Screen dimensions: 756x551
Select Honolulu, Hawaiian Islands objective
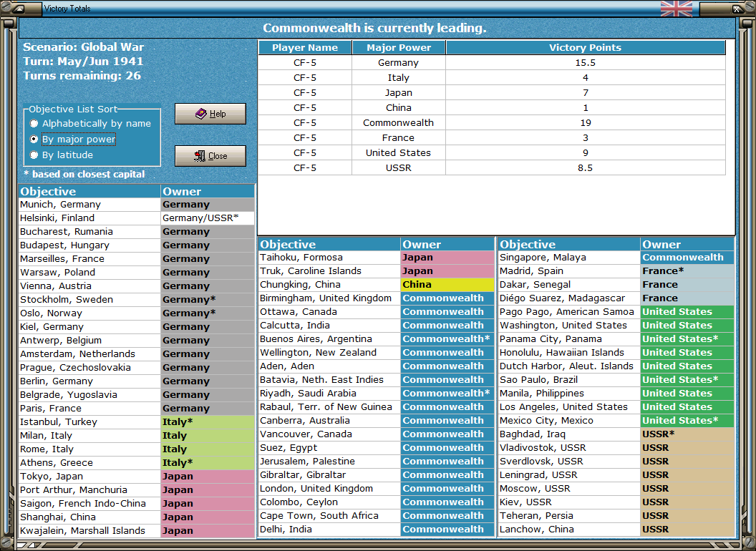point(569,352)
